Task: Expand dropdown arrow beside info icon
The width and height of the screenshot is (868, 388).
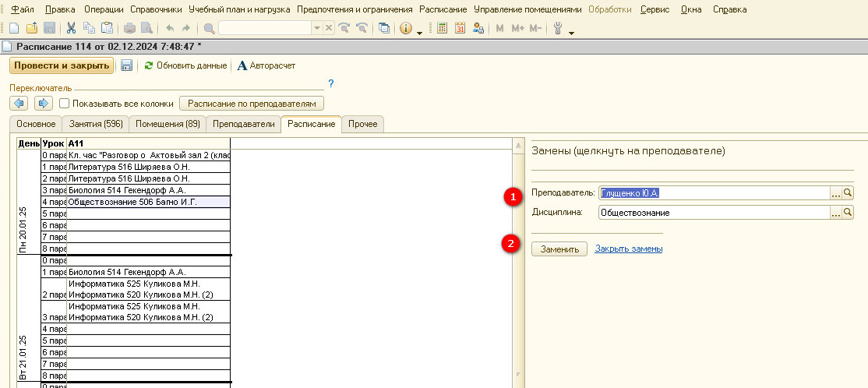Action: [419, 32]
